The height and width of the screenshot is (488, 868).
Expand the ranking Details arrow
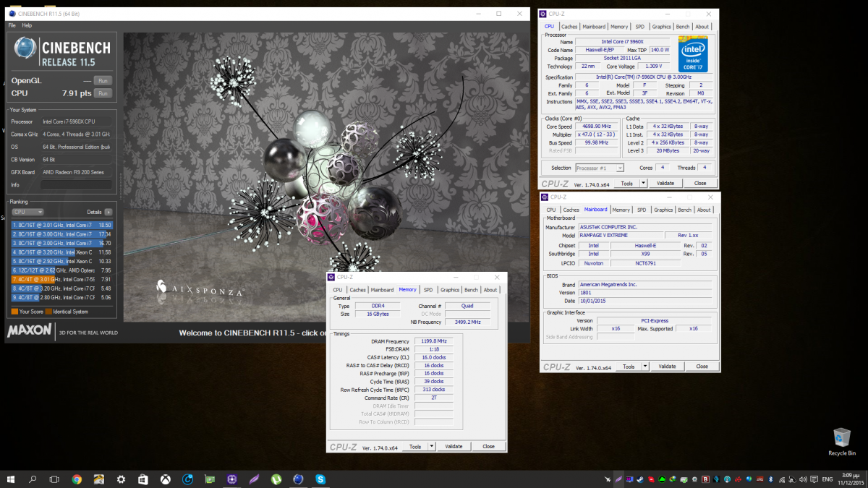[x=109, y=212]
